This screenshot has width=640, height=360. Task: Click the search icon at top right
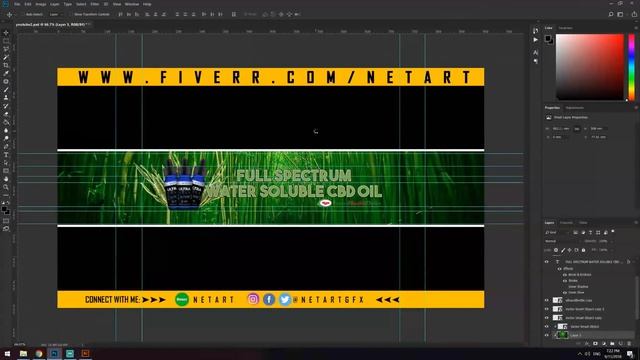tap(611, 14)
